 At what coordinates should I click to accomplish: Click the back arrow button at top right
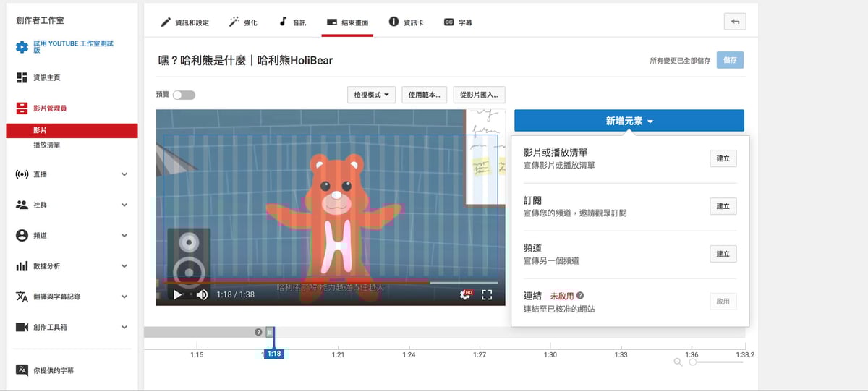coord(734,22)
